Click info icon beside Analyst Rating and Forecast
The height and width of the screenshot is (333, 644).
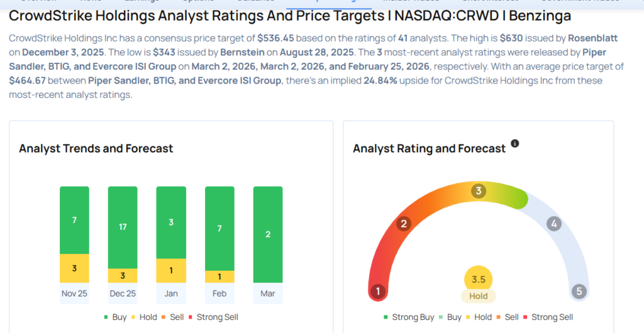[x=515, y=144]
